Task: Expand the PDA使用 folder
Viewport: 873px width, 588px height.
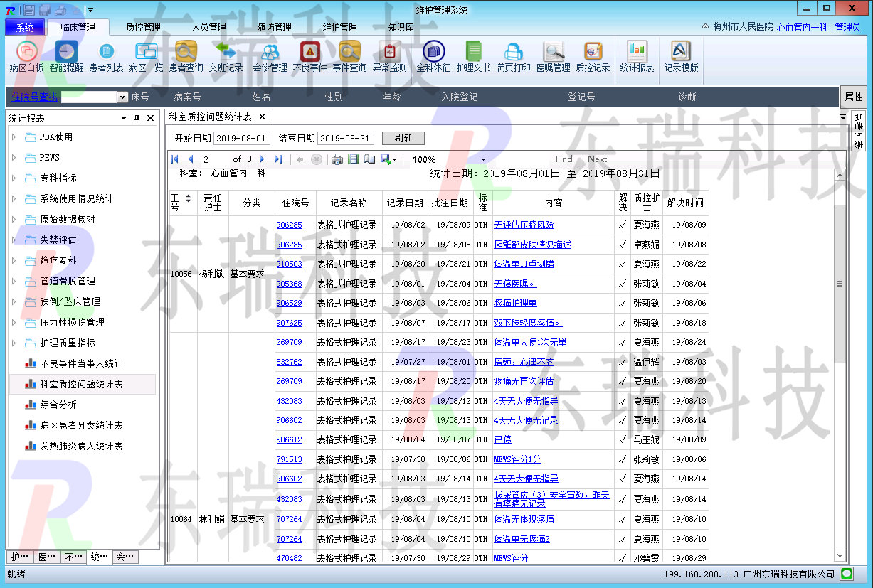Action: [14, 137]
